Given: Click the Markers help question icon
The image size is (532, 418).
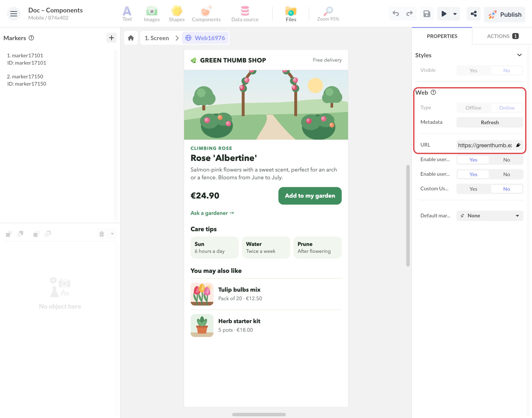Looking at the screenshot, I should (x=31, y=38).
